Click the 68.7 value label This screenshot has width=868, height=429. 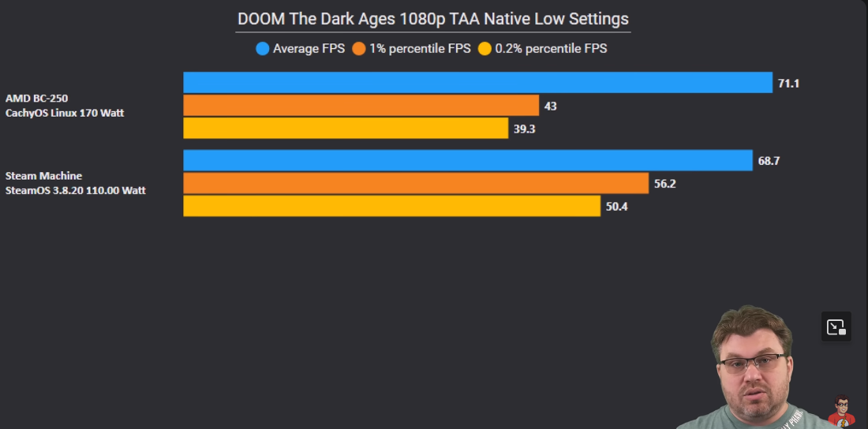point(769,161)
